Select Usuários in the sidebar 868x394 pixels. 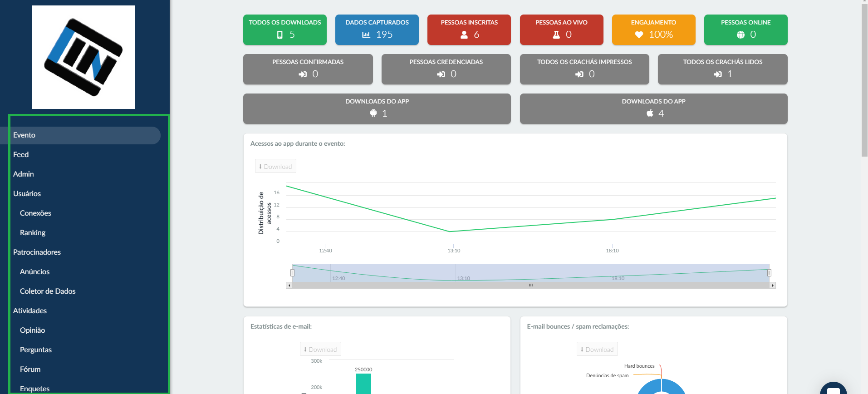point(27,194)
